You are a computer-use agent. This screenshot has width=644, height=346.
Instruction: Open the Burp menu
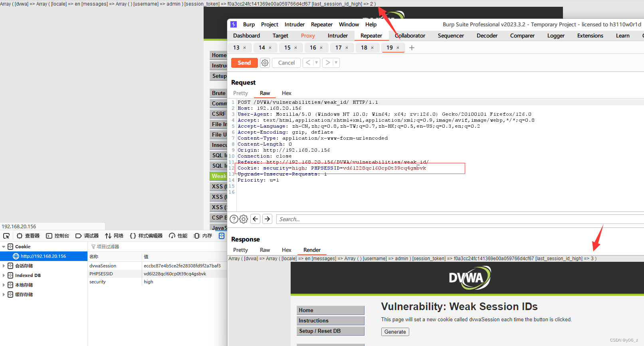(249, 24)
